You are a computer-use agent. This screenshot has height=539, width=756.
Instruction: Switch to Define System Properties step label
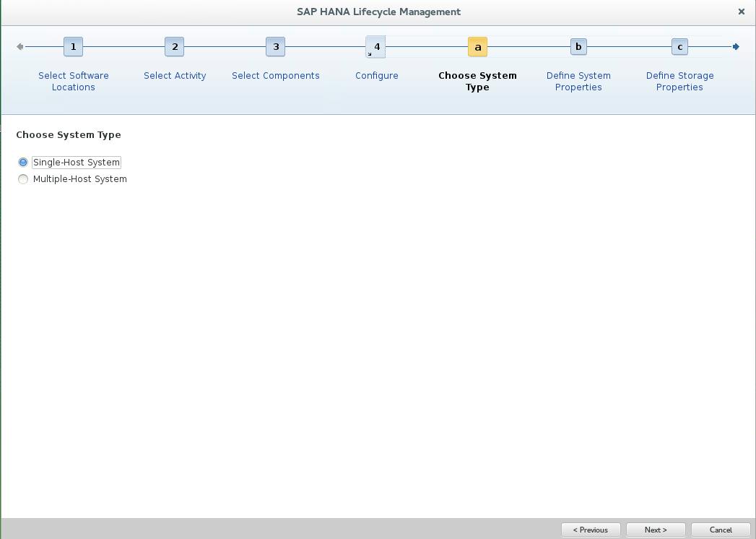[578, 81]
